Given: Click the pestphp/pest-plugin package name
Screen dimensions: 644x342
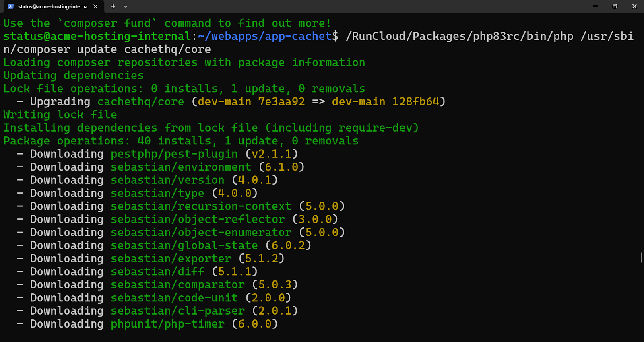Looking at the screenshot, I should 174,154.
